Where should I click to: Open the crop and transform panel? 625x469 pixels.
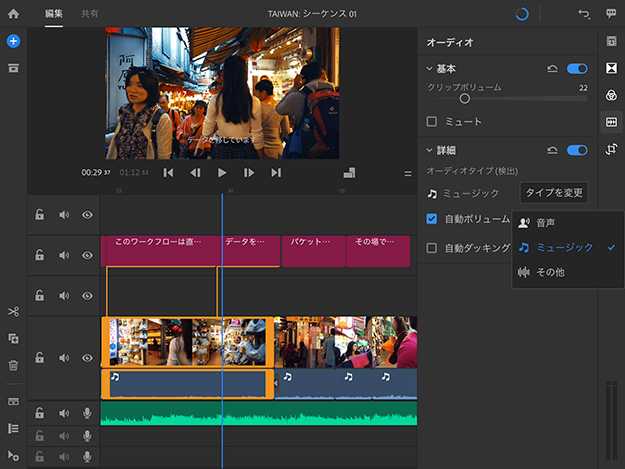tap(611, 149)
